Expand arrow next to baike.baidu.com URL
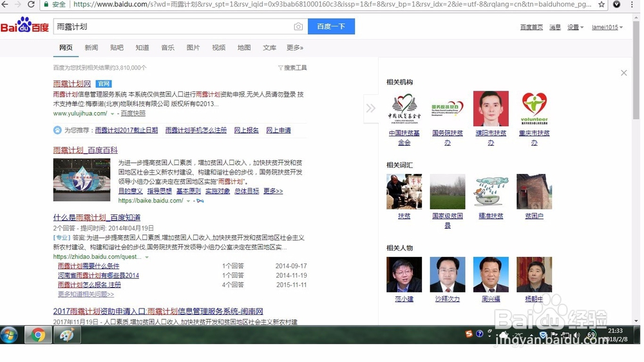Viewport: 644px width, 362px height. pyautogui.click(x=188, y=201)
